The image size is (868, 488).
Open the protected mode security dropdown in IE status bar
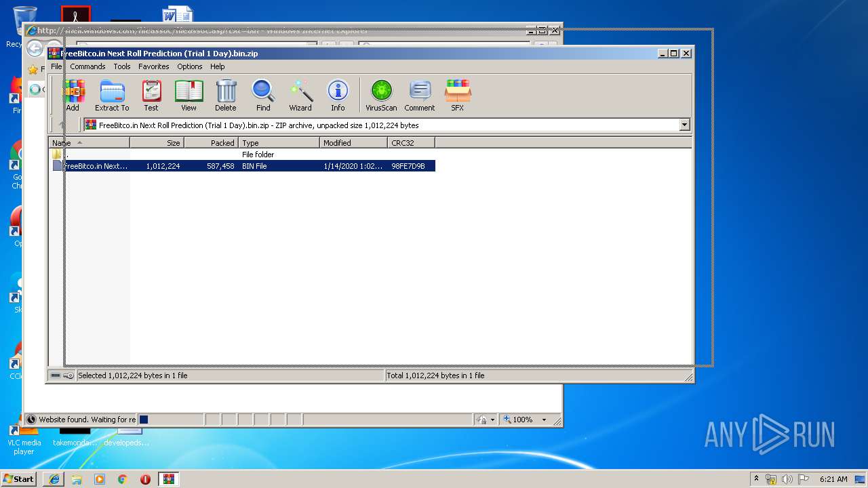492,420
